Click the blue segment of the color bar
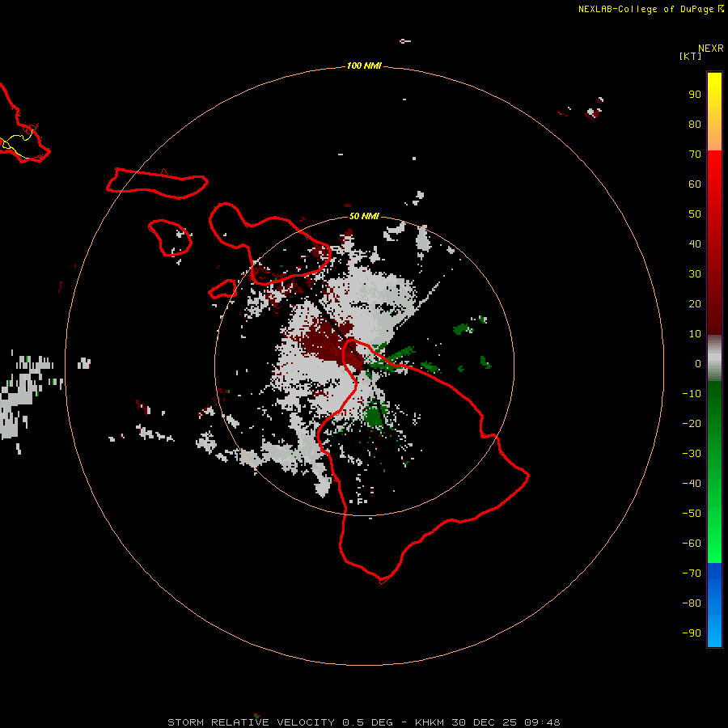Screen dimensions: 728x728 click(x=714, y=605)
